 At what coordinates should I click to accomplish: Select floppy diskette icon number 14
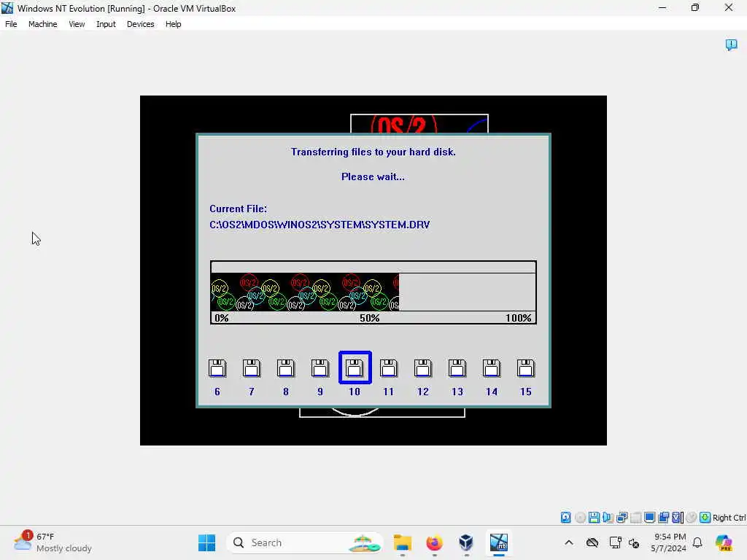tap(492, 368)
